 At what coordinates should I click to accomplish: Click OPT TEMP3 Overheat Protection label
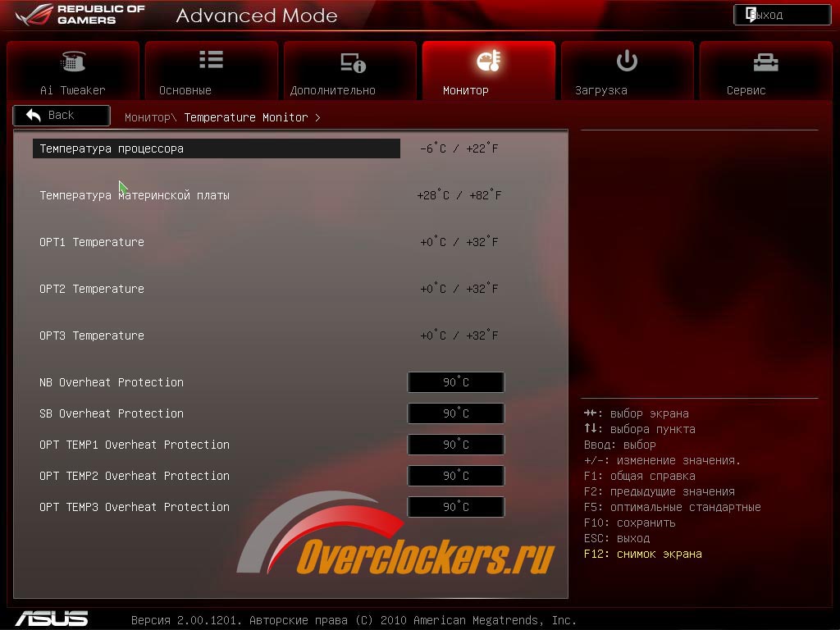tap(135, 506)
